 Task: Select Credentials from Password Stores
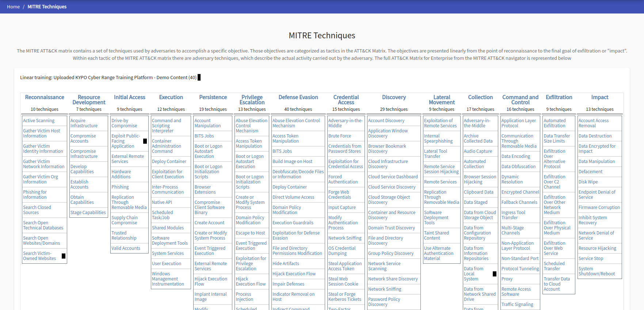click(345, 149)
